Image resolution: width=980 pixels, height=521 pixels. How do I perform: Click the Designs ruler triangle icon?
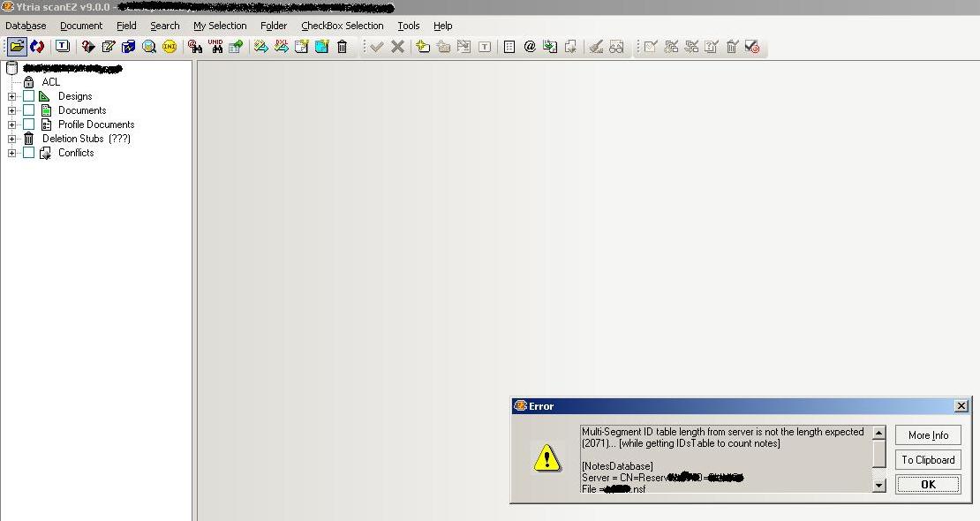(44, 95)
